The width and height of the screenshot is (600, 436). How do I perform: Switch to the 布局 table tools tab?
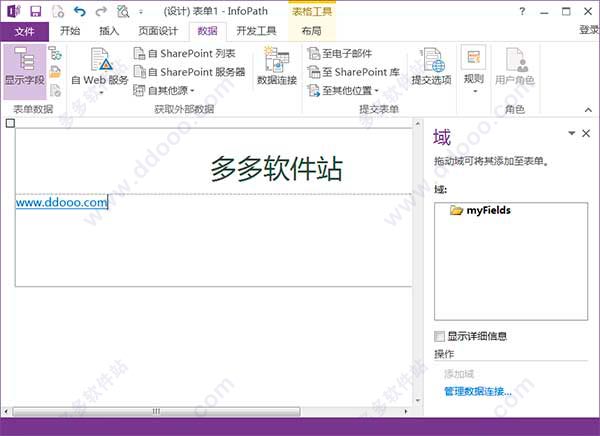[311, 31]
